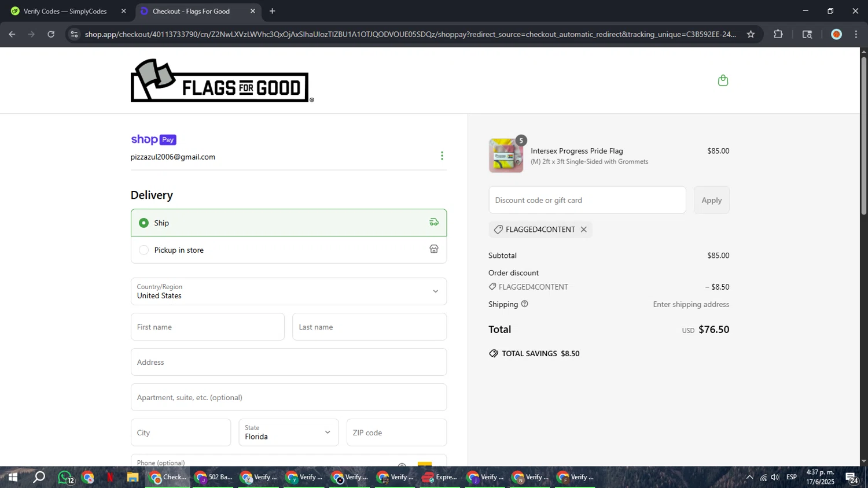Click Apply discount button
The height and width of the screenshot is (488, 868).
pyautogui.click(x=712, y=200)
